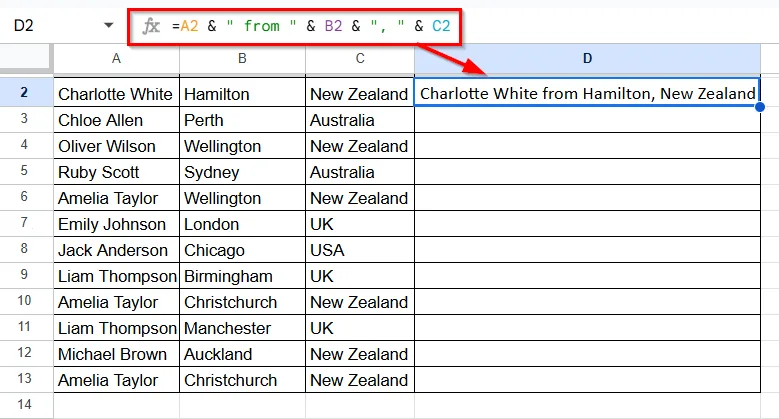The width and height of the screenshot is (779, 419).
Task: Click UK cell in row 9
Action: (x=360, y=276)
